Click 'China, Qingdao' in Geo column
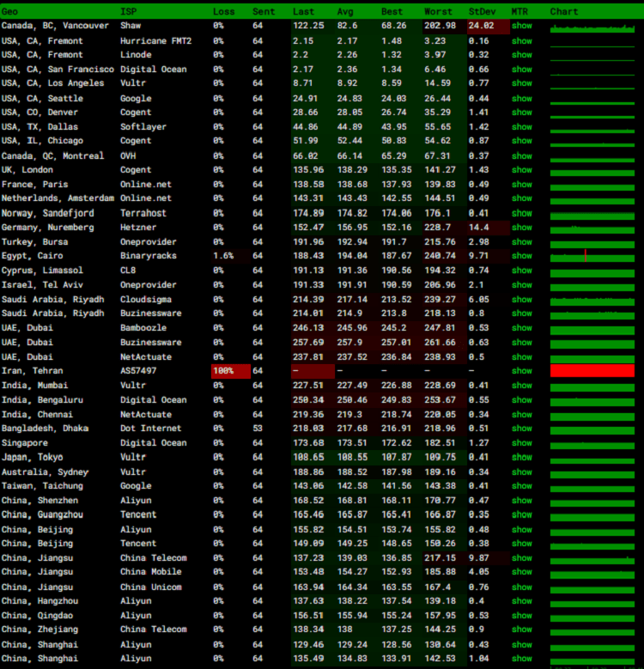 point(37,616)
